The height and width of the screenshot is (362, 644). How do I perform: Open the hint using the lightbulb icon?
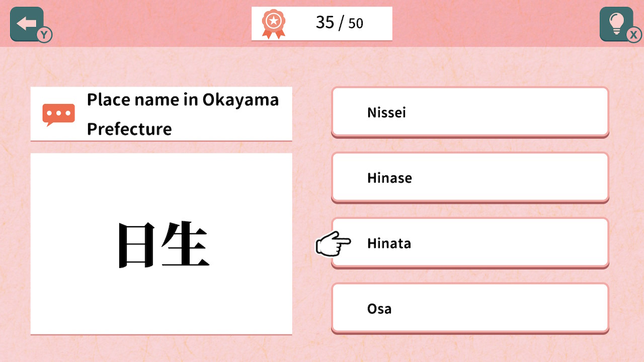616,23
